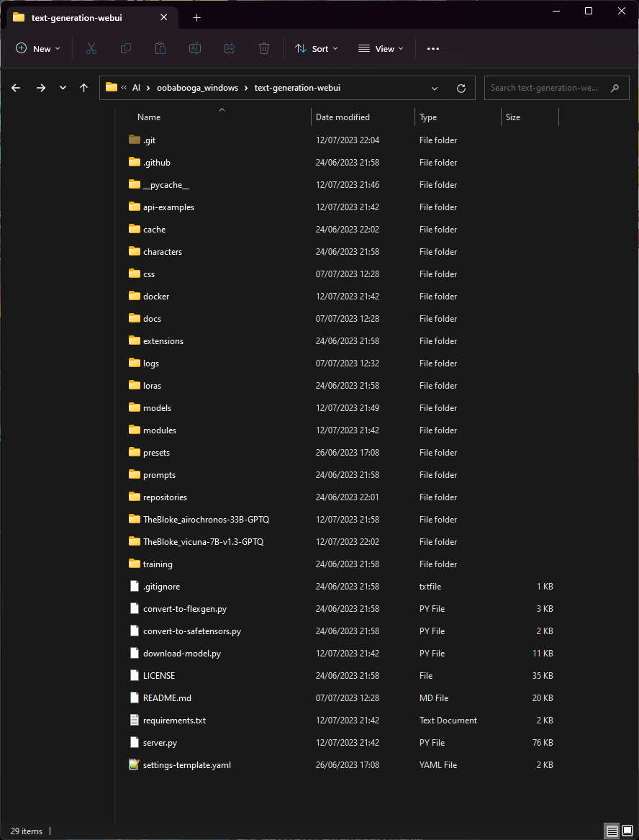639x840 pixels.
Task: Paste from clipboard via toolbar icon
Action: pyautogui.click(x=160, y=48)
